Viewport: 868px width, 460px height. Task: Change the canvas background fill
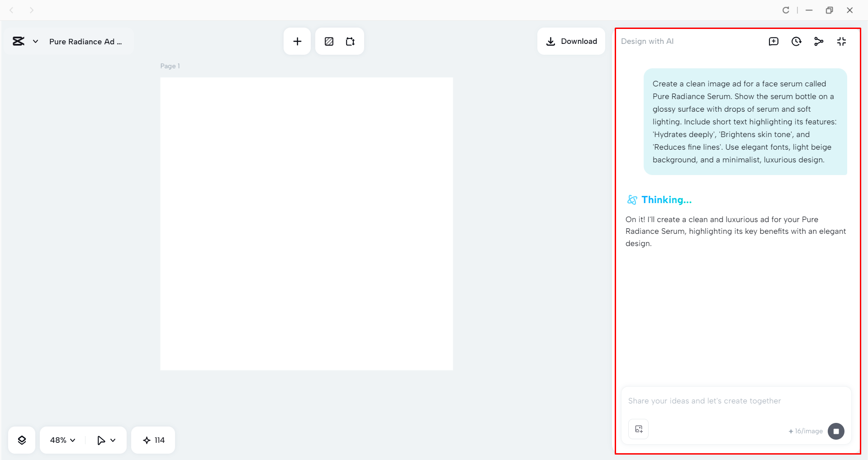point(329,41)
